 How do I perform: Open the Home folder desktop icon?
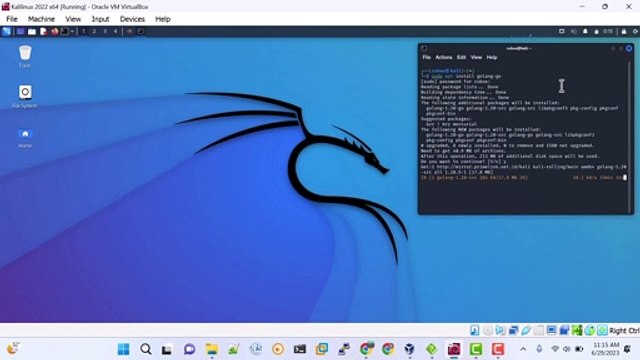pyautogui.click(x=25, y=138)
